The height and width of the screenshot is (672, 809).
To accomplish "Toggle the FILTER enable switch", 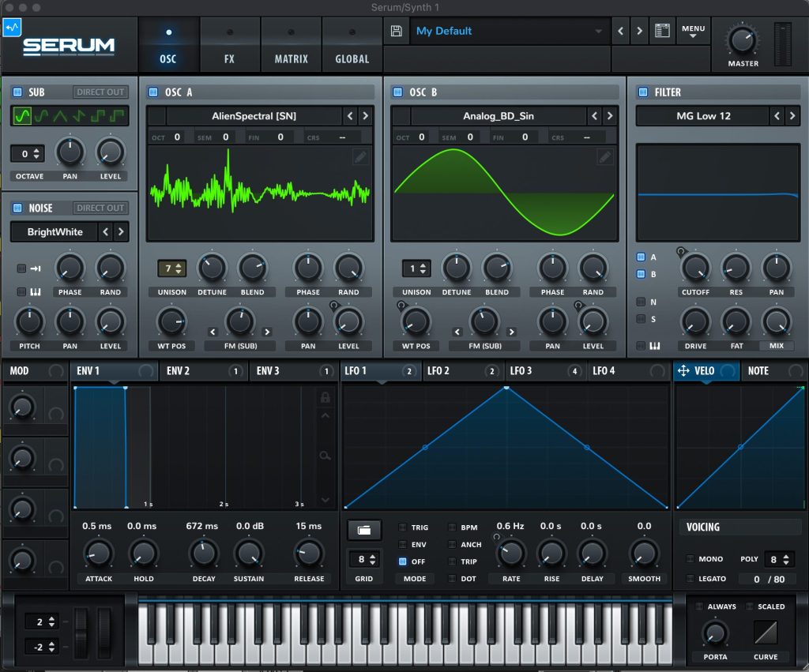I will coord(643,92).
